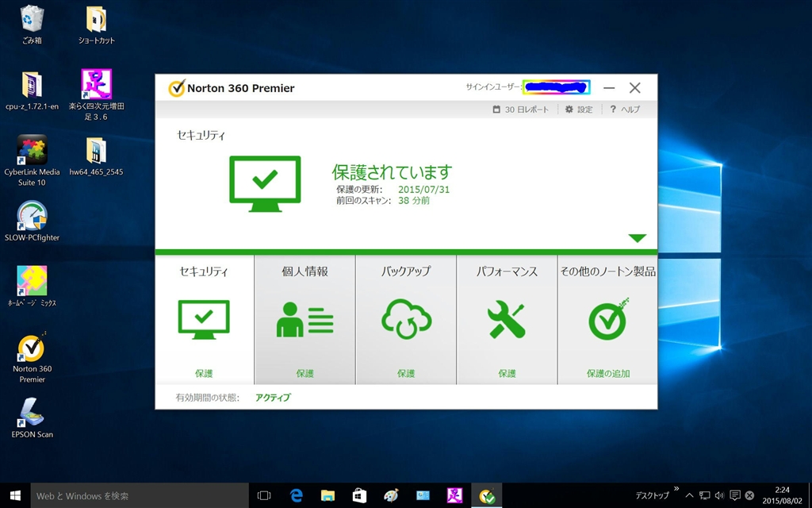Viewport: 812px width, 508px height.
Task: Open the Norton 360 Premier desktop shortcut
Action: tap(32, 357)
